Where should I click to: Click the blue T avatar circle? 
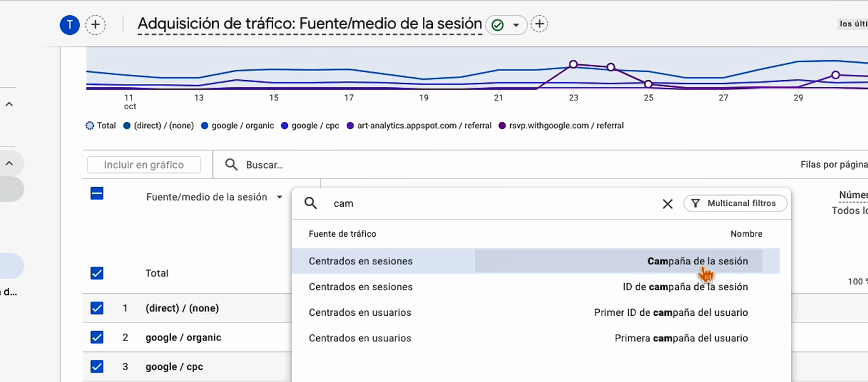coord(70,25)
